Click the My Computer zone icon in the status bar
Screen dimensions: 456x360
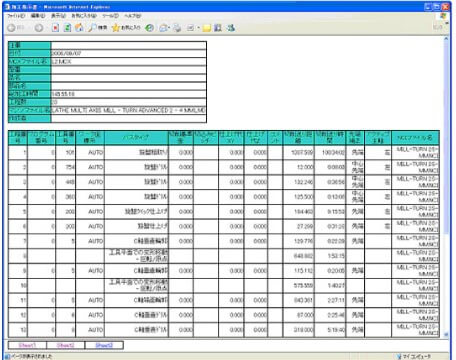(399, 356)
